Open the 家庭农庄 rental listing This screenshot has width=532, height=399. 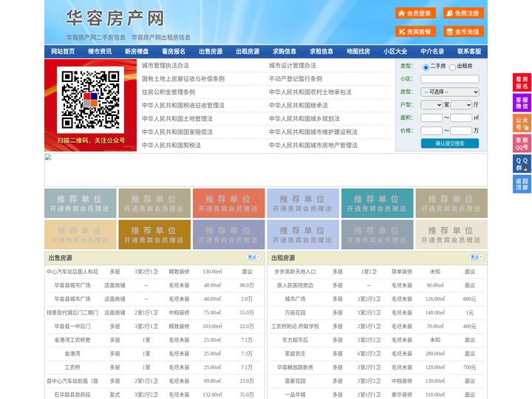point(295,353)
